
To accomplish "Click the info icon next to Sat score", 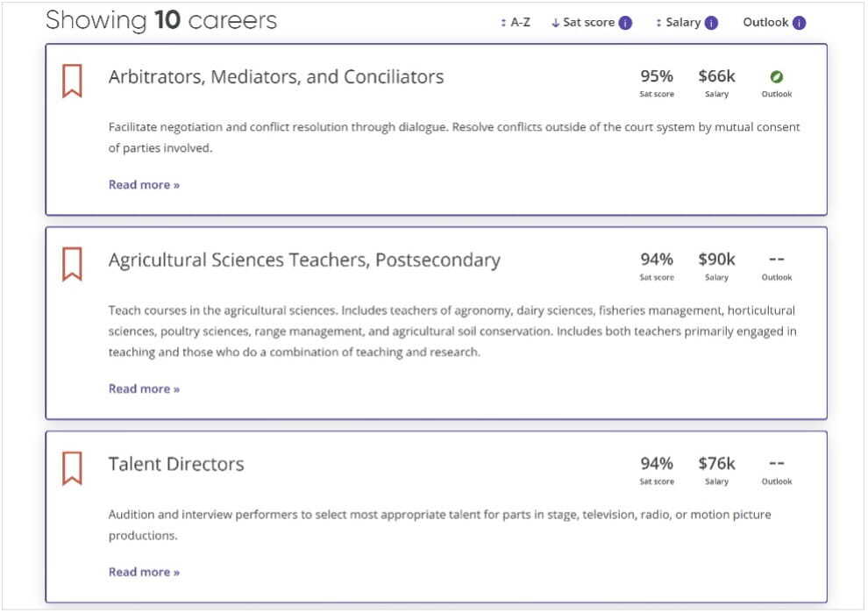I will [624, 22].
